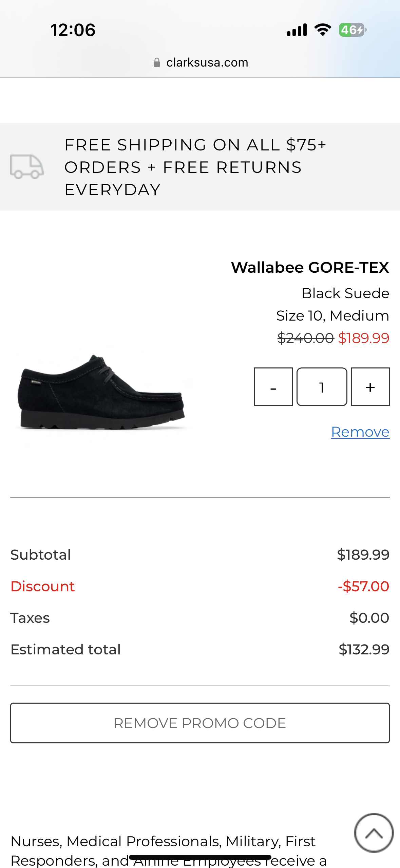Viewport: 400px width, 868px height.
Task: Tap the padlock icon in address bar
Action: (x=157, y=62)
